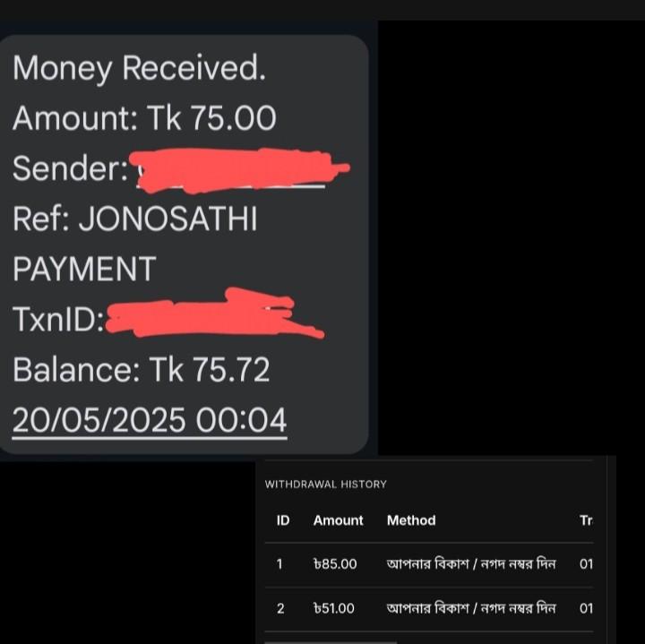Select withdrawal row with ID 1
Viewport: 645px width, 644px height.
[429, 564]
